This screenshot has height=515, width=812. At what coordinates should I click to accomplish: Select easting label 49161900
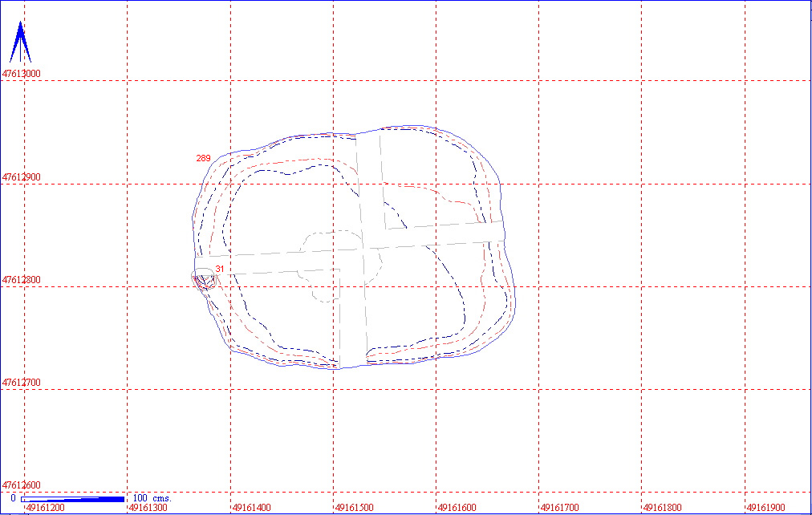pyautogui.click(x=766, y=508)
